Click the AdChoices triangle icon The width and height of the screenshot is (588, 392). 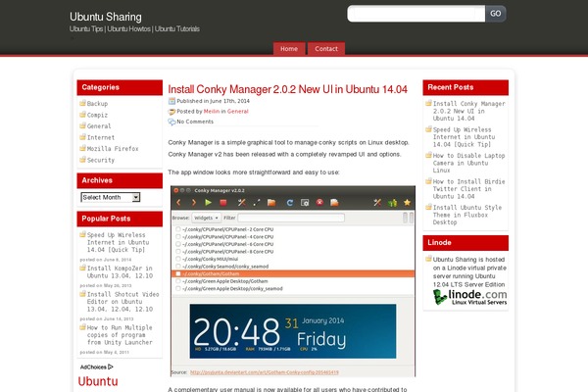(110, 367)
